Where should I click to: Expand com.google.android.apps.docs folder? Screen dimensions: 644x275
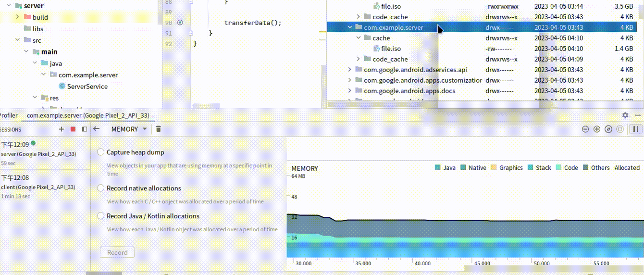349,91
